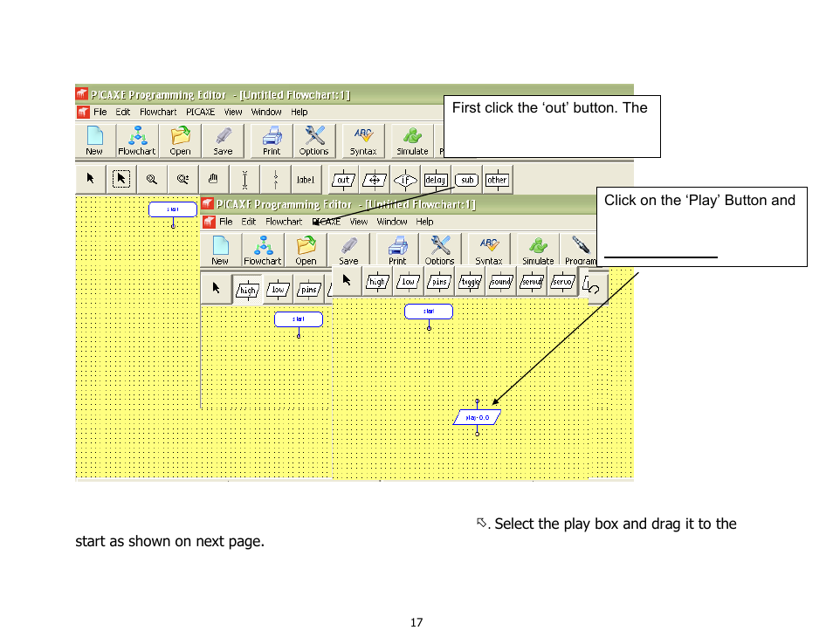Click Program in the front window toolbar

click(580, 250)
